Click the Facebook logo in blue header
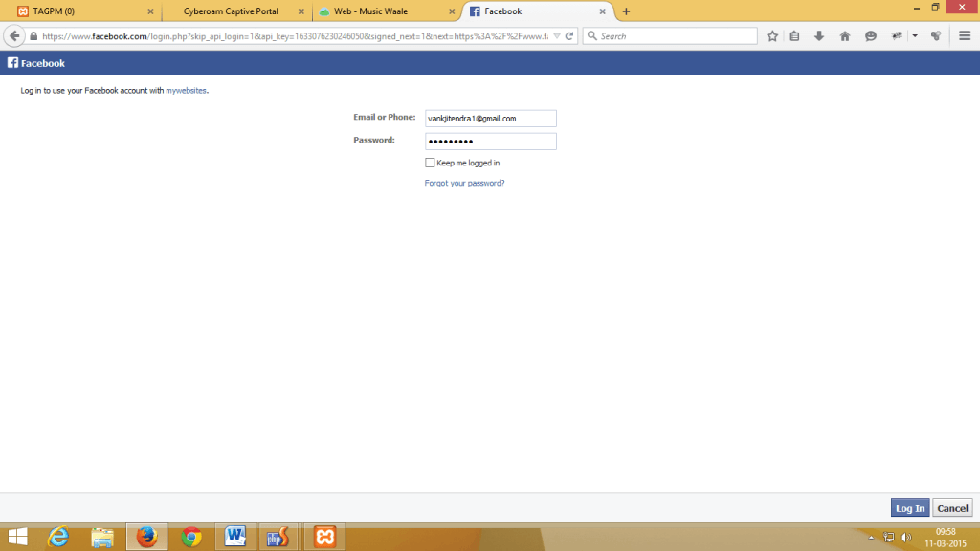 pyautogui.click(x=36, y=63)
